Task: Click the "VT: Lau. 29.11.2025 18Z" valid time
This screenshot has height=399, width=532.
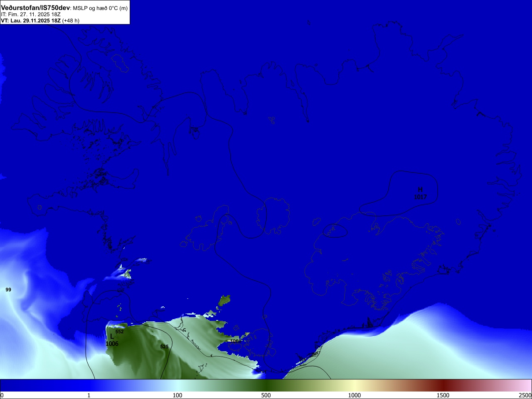Action: click(x=31, y=20)
